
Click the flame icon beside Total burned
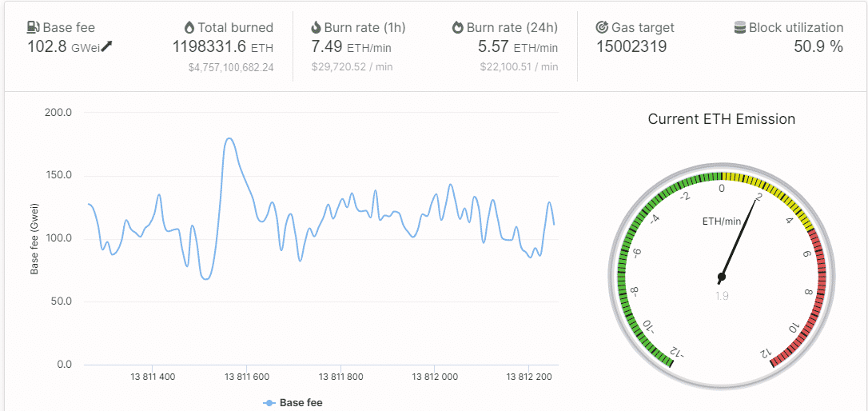(x=189, y=27)
